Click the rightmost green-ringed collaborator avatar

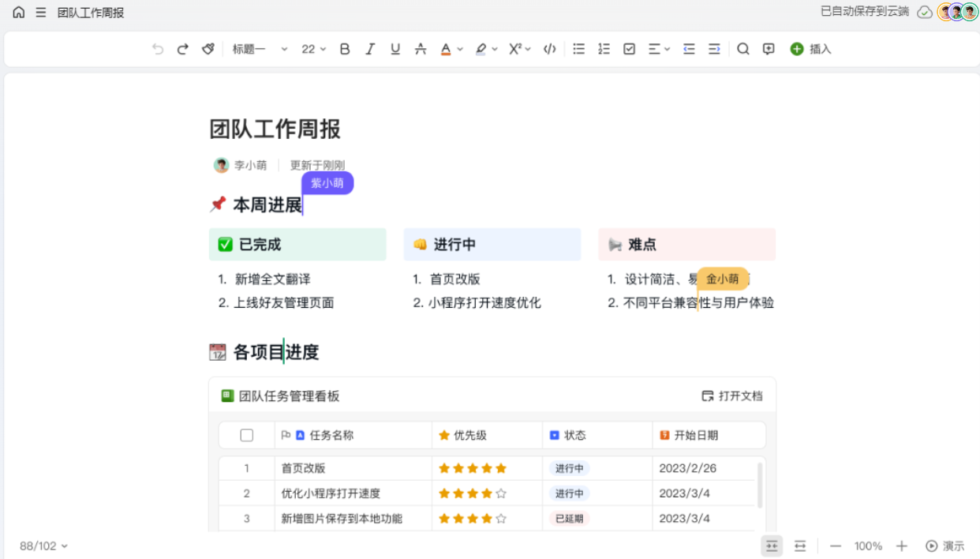(970, 12)
